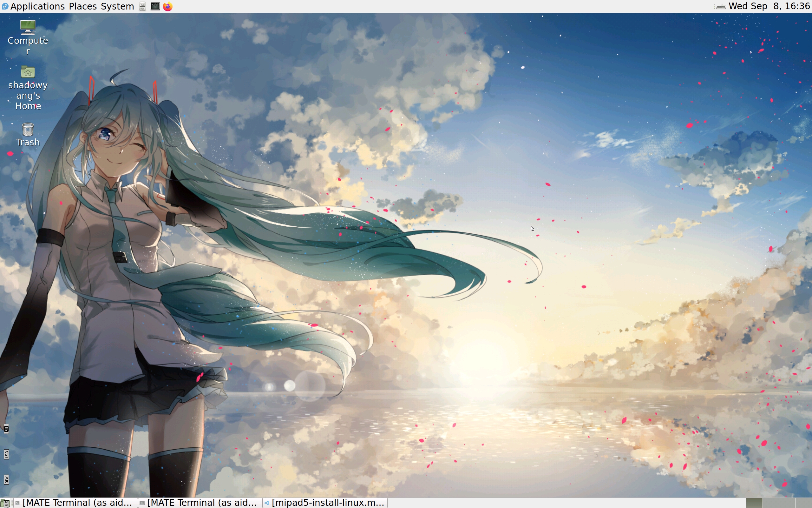Launch Firefox from the top panel
This screenshot has width=812, height=508.
(x=168, y=6)
